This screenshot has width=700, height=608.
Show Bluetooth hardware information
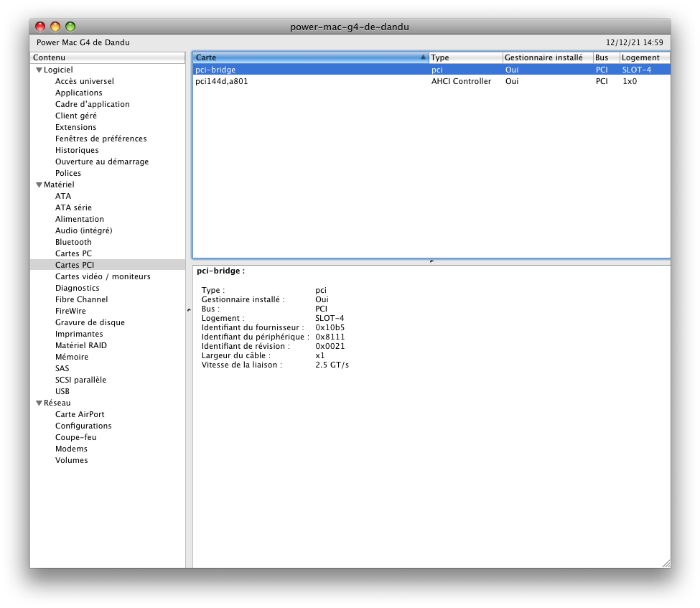click(73, 242)
